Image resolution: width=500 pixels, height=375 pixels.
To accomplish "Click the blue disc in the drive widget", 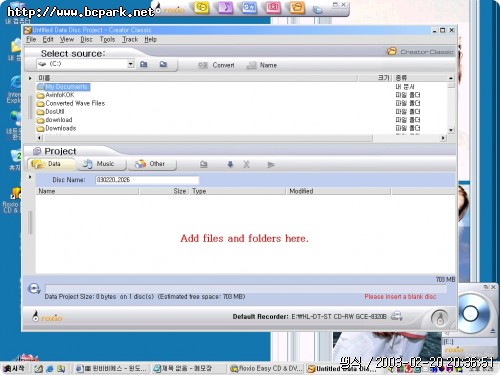I will click(470, 313).
